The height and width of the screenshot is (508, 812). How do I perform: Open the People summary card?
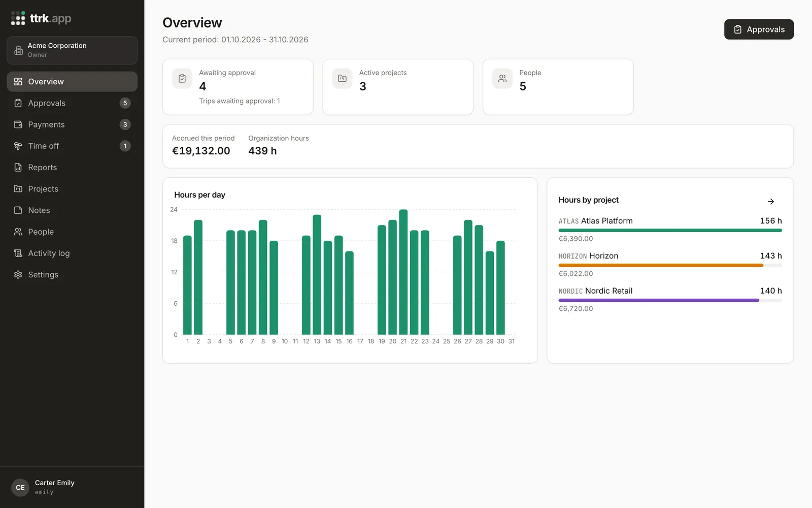click(558, 87)
